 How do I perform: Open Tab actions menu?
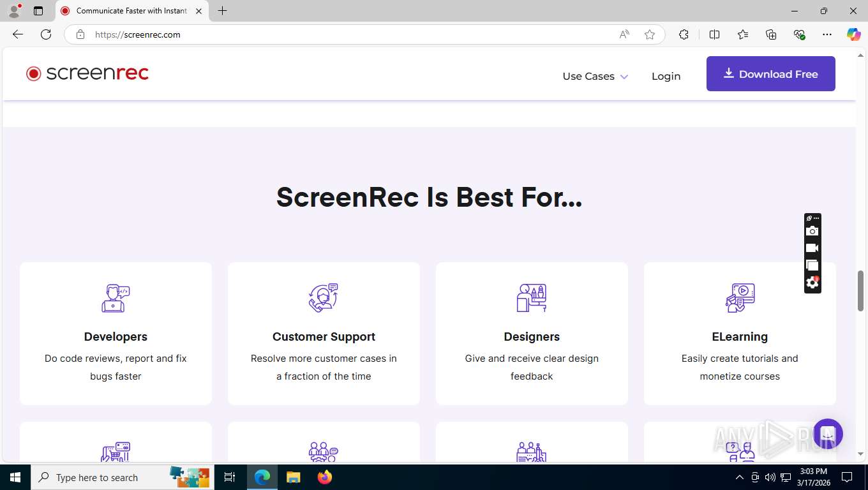[x=38, y=11]
